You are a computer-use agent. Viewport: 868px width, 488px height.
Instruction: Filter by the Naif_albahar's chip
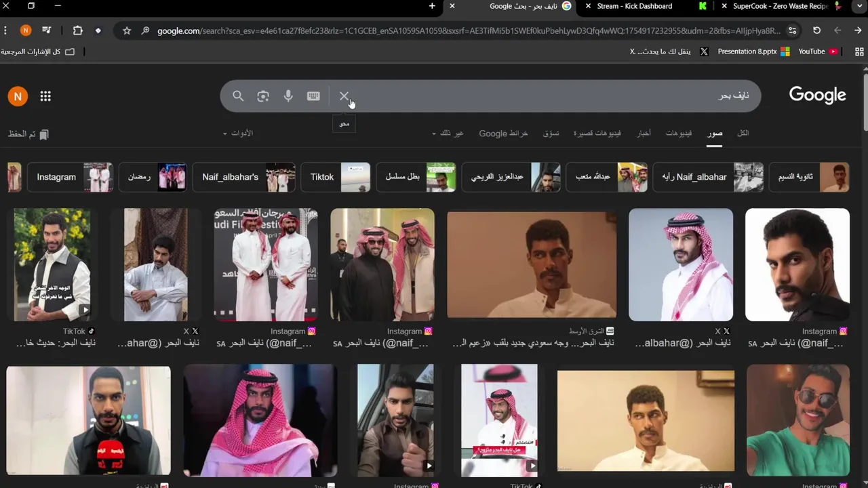pyautogui.click(x=244, y=177)
